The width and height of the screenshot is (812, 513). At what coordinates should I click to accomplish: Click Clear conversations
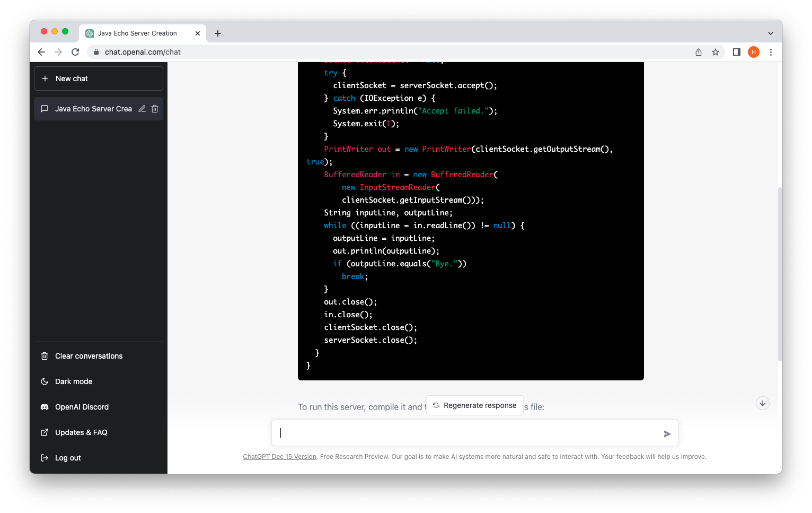99,356
